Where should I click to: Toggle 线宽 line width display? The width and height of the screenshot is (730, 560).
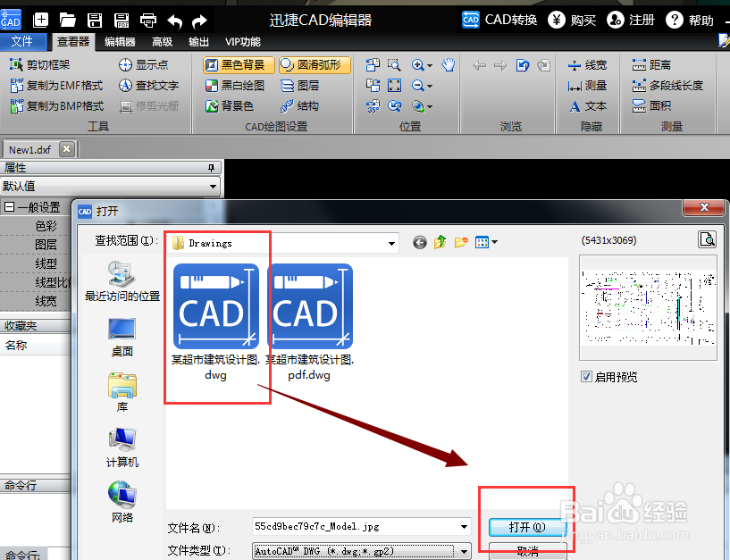pyautogui.click(x=587, y=64)
